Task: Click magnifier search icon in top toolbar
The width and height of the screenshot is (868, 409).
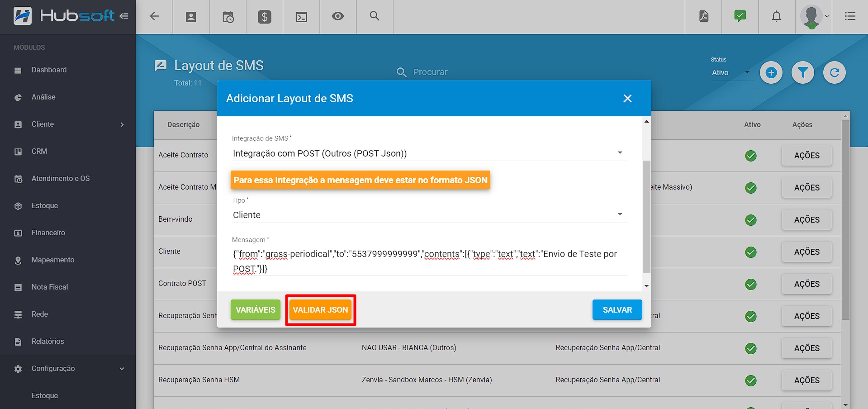Action: 375,16
